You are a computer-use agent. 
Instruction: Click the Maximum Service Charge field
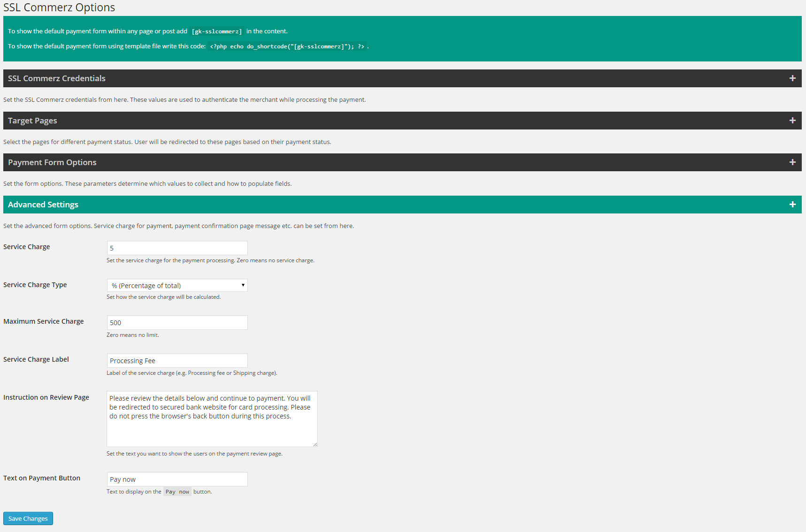(177, 323)
